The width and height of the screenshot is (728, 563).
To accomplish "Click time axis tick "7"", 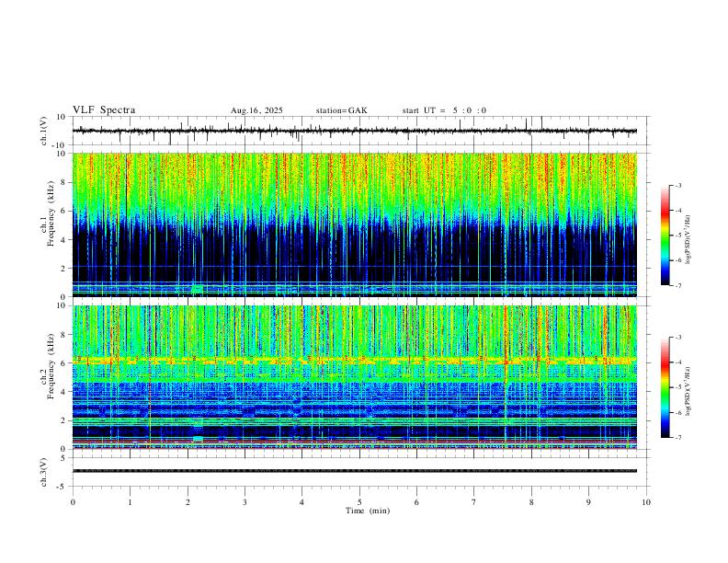I will click(474, 502).
